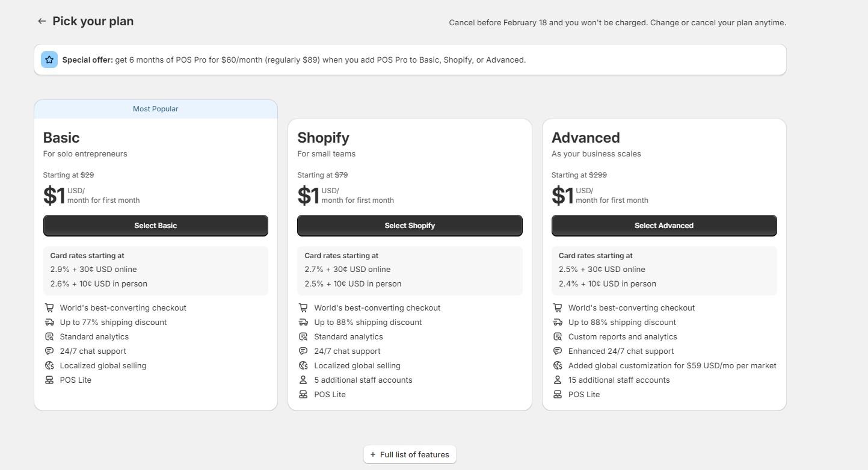The width and height of the screenshot is (868, 470).
Task: Click the shipping truck icon in Shopify plan
Action: [303, 322]
